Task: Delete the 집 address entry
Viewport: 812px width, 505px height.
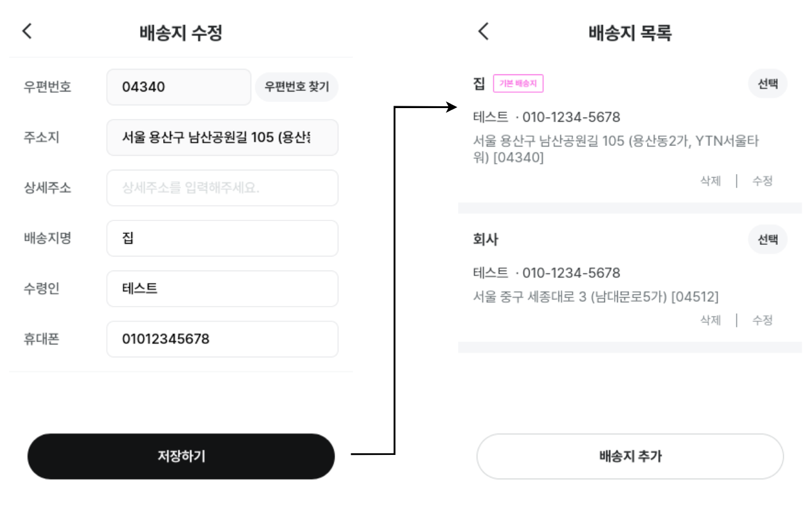Action: pyautogui.click(x=711, y=181)
